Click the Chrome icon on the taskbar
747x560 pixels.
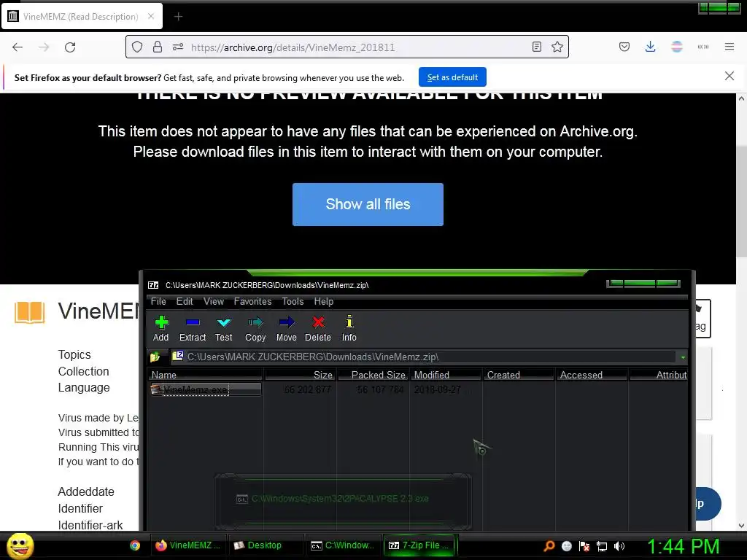[135, 545]
